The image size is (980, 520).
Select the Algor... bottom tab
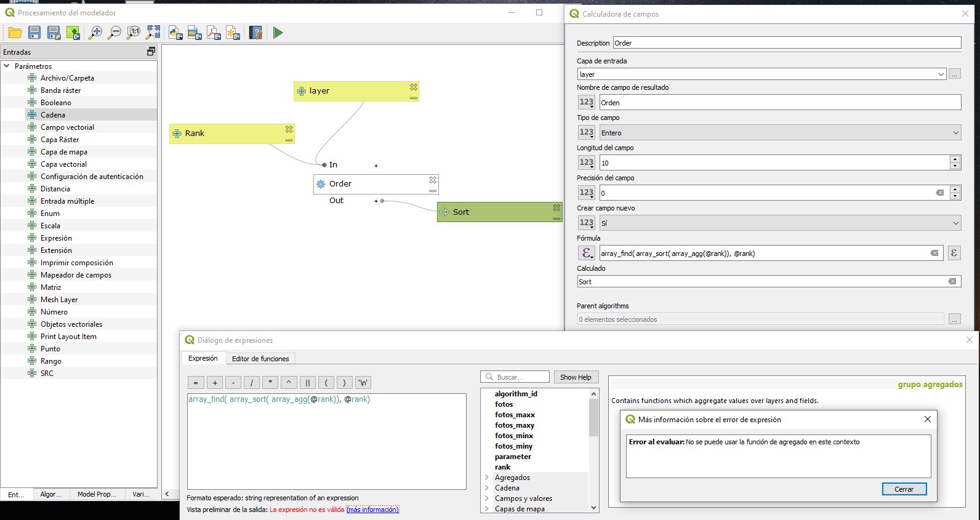pos(51,494)
